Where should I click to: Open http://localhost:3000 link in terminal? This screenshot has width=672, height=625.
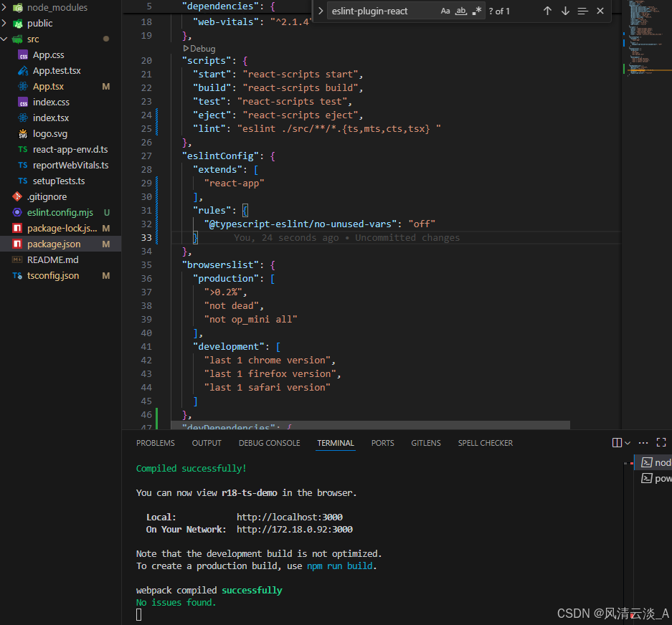(289, 517)
